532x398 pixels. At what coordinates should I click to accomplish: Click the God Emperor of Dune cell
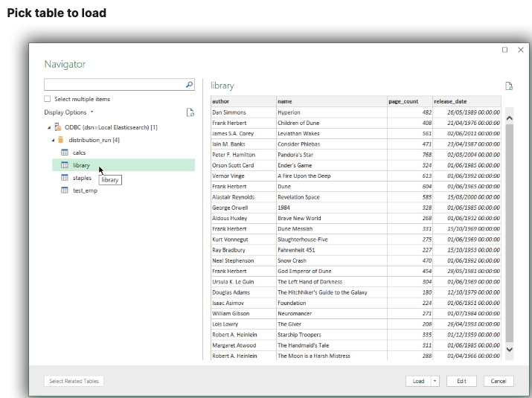point(332,271)
